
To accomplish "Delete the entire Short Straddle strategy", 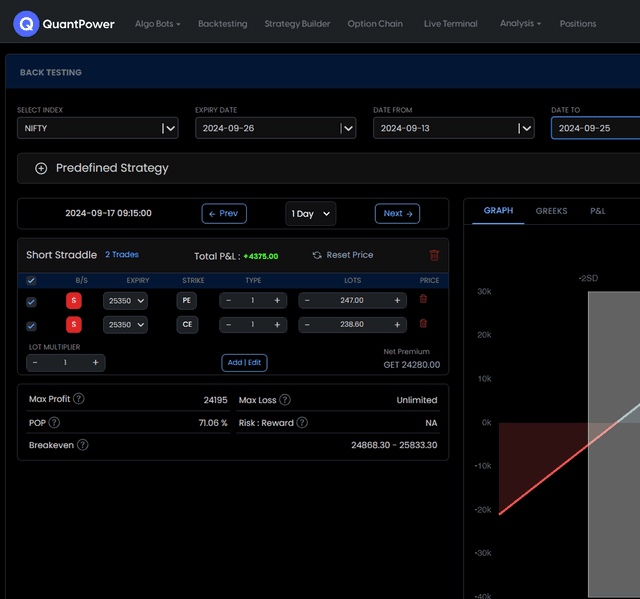I will tap(433, 256).
